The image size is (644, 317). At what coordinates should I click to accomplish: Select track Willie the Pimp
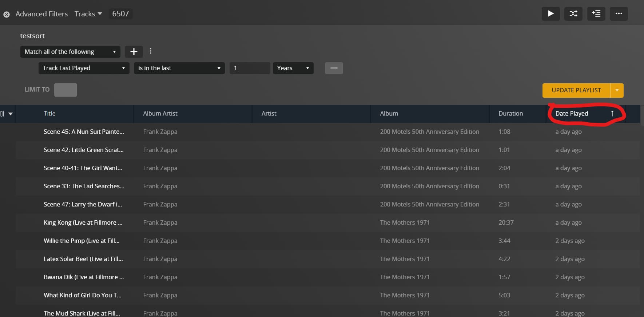(x=82, y=241)
